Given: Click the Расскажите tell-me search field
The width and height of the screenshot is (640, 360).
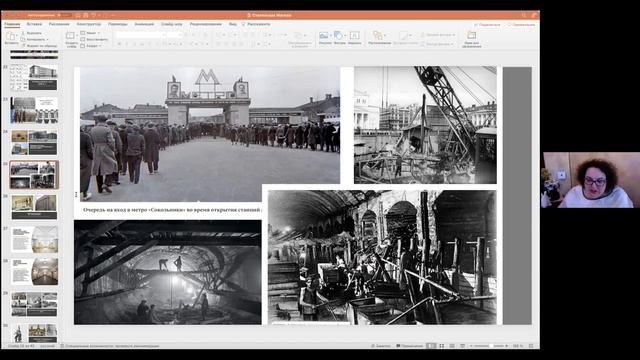Looking at the screenshot, I should click(257, 24).
